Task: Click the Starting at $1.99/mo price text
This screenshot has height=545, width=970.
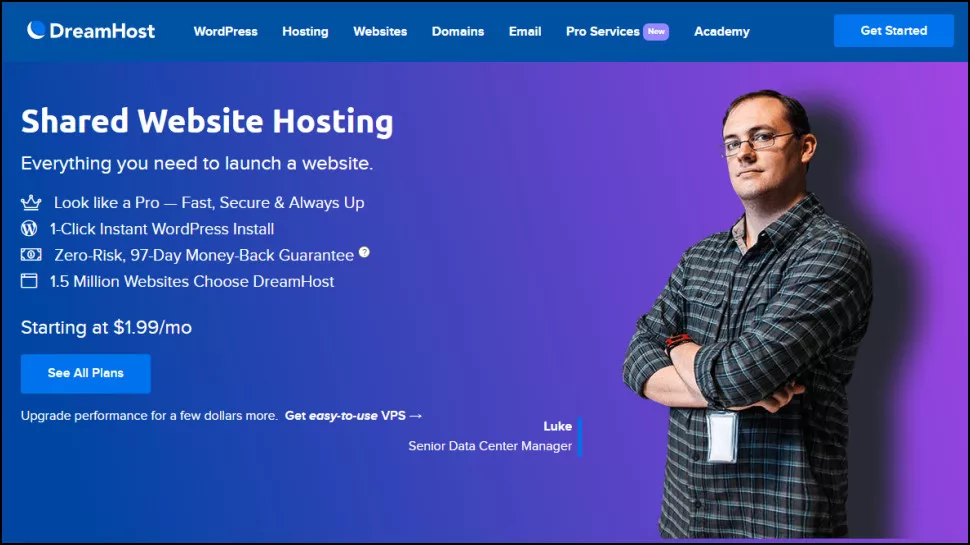Action: tap(106, 327)
